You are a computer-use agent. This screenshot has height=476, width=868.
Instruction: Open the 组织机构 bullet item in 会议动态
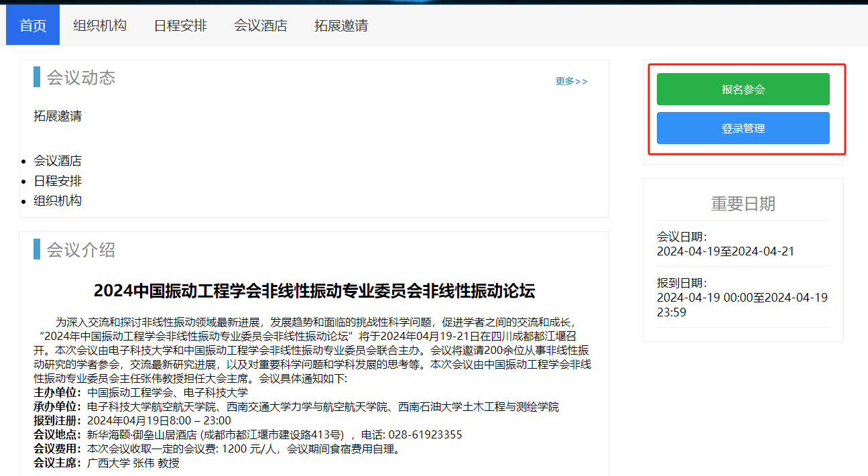coord(58,200)
